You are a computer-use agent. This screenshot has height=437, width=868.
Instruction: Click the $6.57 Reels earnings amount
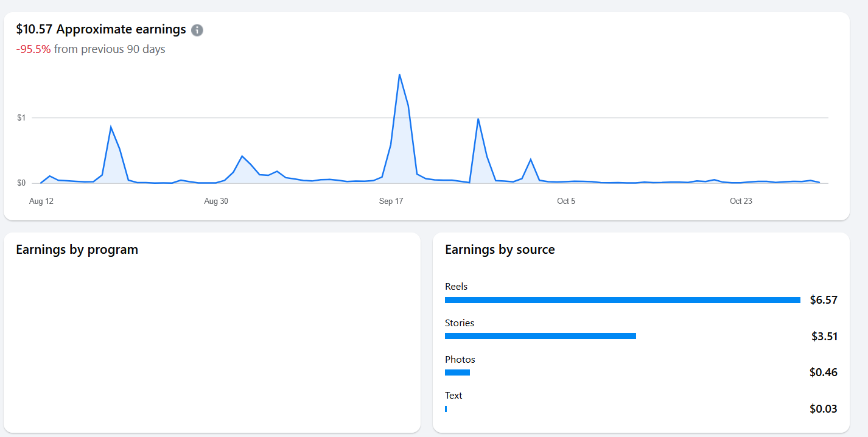(824, 299)
